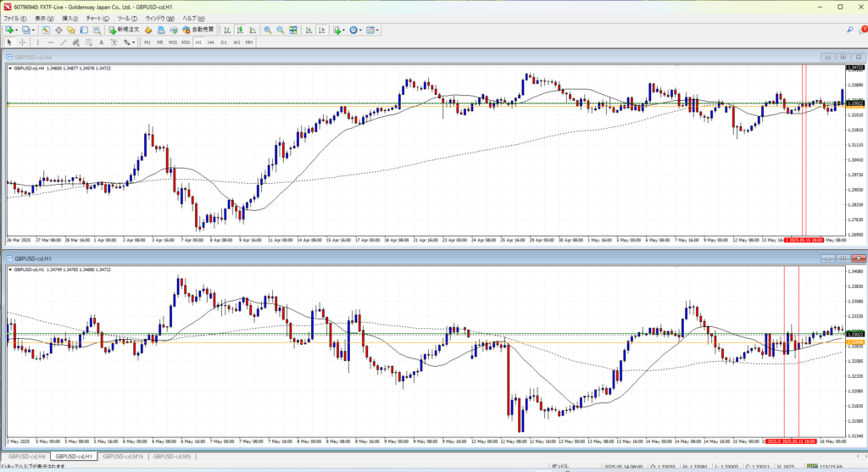Open the チャート (Chart) menu
Viewport: 868px width, 472px height.
[x=97, y=18]
